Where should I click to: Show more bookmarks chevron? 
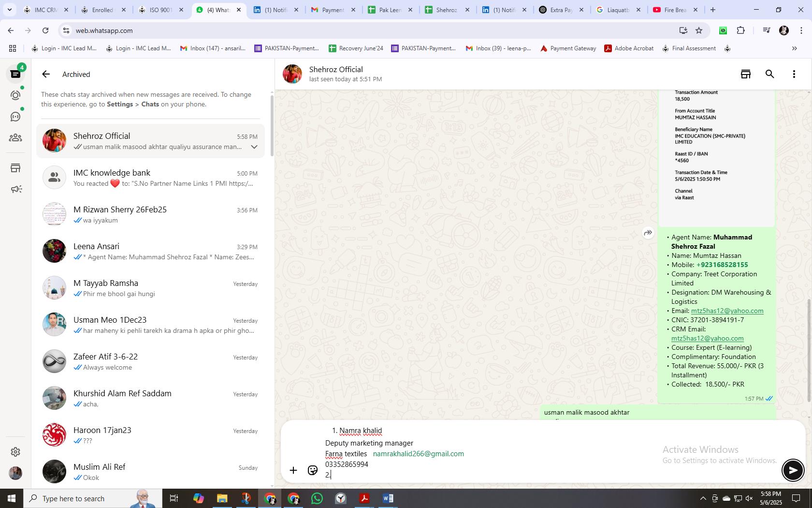click(x=794, y=48)
